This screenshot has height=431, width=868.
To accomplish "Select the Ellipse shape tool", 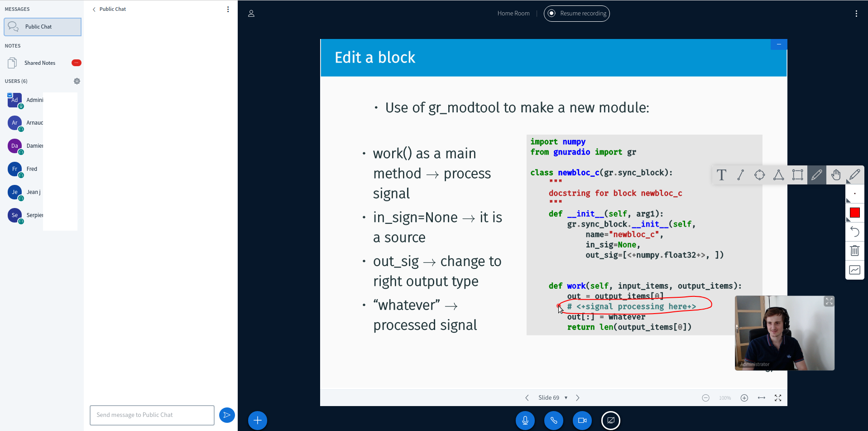I will (x=760, y=175).
